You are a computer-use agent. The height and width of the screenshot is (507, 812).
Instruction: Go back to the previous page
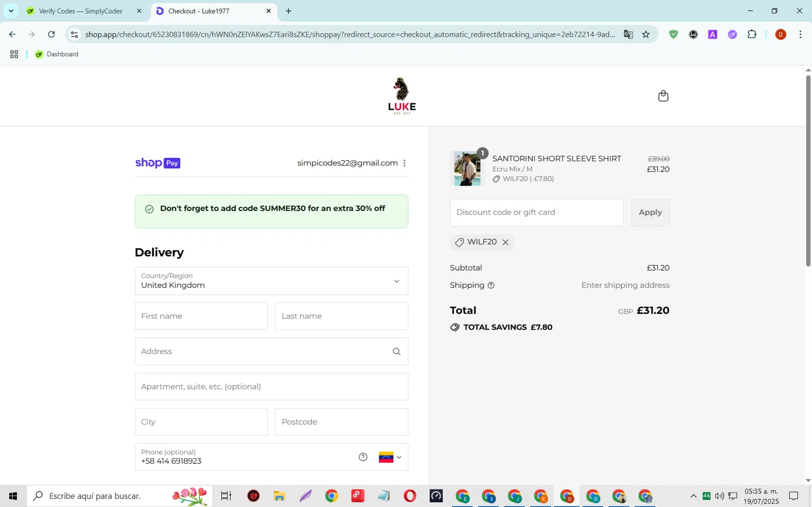pyautogui.click(x=12, y=35)
